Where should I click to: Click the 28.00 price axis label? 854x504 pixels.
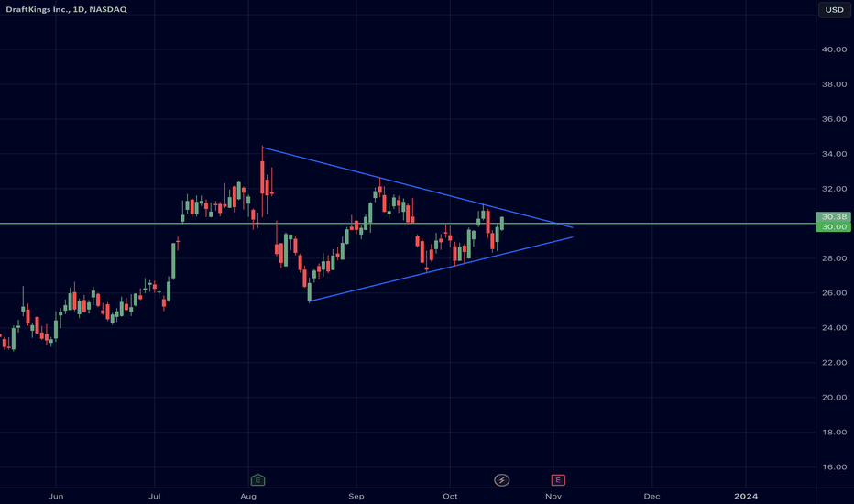[834, 258]
